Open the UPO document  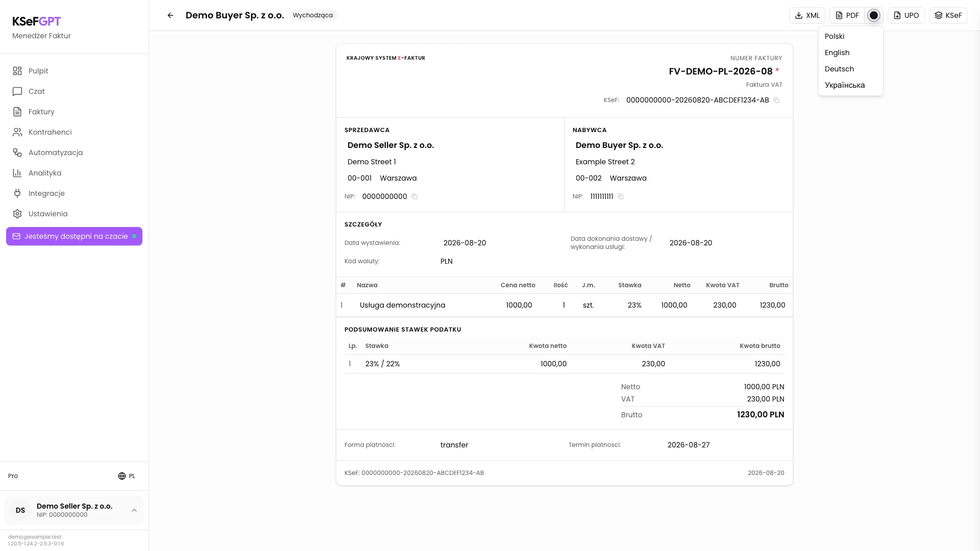tap(906, 15)
